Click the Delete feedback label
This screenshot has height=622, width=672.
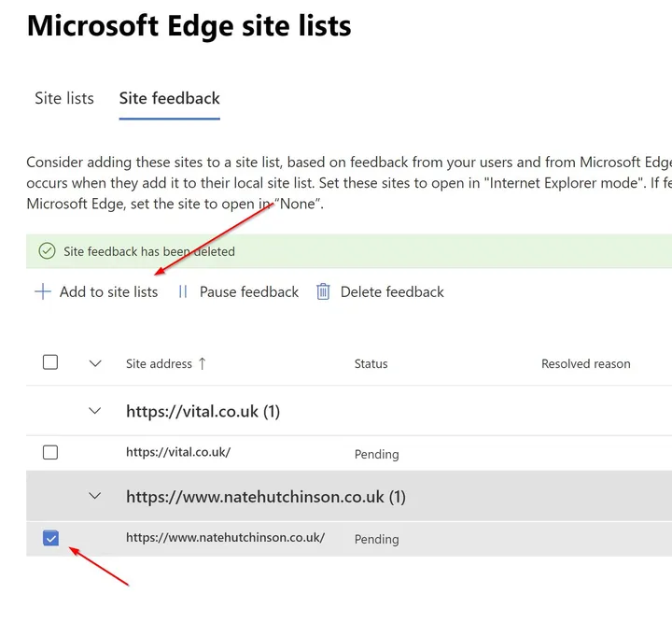tap(392, 291)
